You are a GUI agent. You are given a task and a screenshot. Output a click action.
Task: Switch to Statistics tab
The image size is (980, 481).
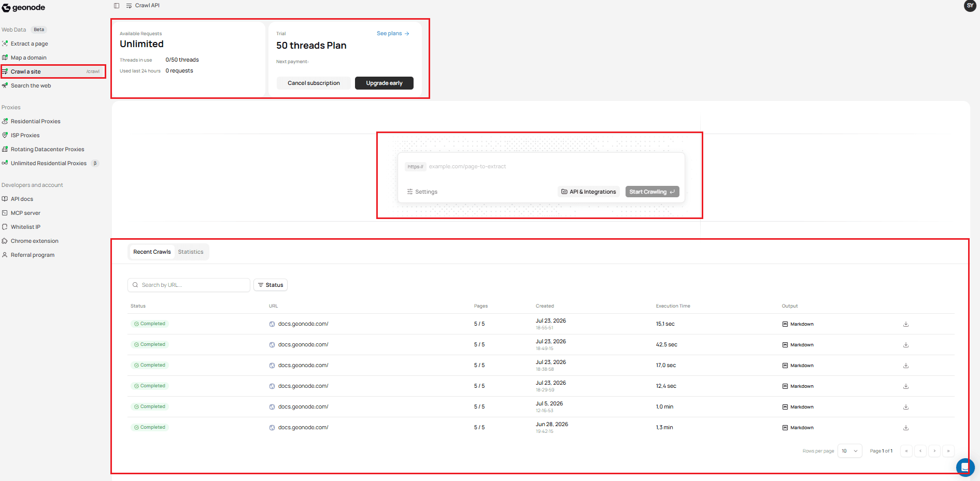[x=191, y=252]
